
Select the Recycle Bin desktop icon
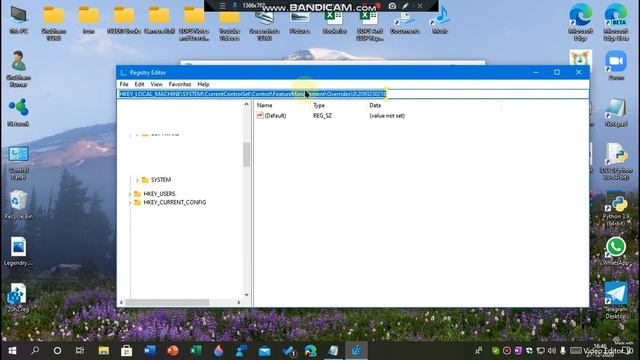(x=18, y=205)
